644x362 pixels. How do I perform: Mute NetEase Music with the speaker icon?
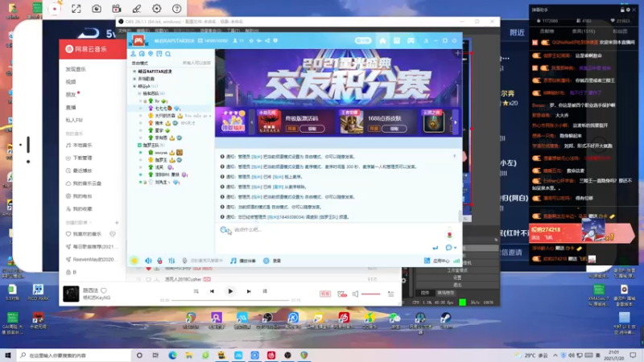(x=355, y=294)
